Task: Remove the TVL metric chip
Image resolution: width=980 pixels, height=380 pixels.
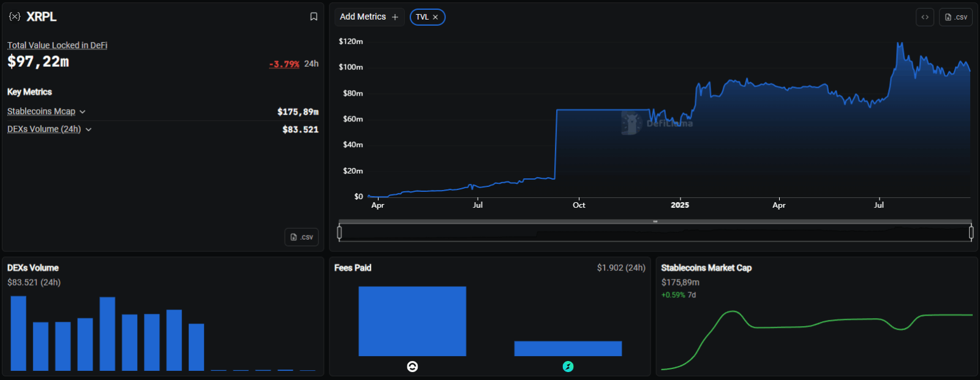Action: point(435,17)
